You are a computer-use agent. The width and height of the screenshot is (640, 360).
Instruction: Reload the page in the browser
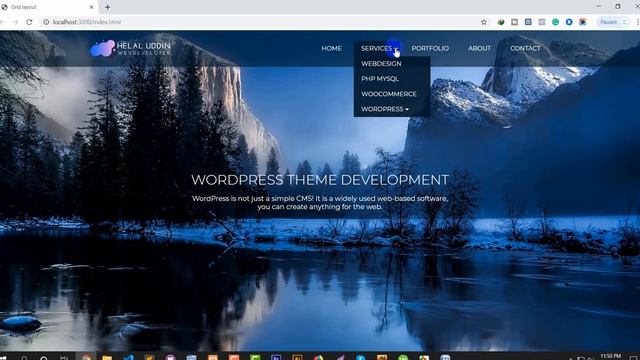(x=29, y=22)
